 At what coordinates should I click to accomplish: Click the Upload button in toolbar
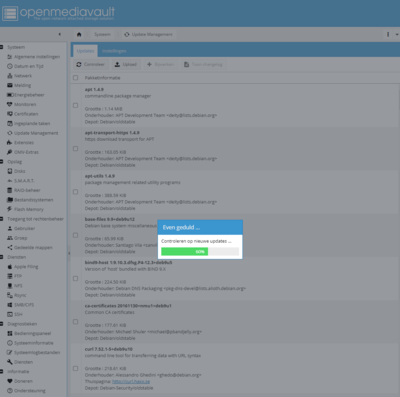(x=126, y=64)
